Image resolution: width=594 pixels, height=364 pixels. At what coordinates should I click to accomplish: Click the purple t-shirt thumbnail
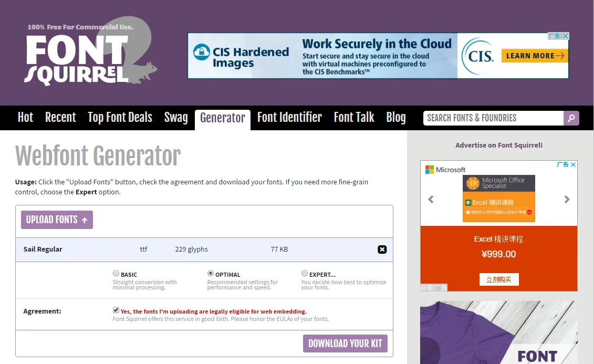(498, 332)
